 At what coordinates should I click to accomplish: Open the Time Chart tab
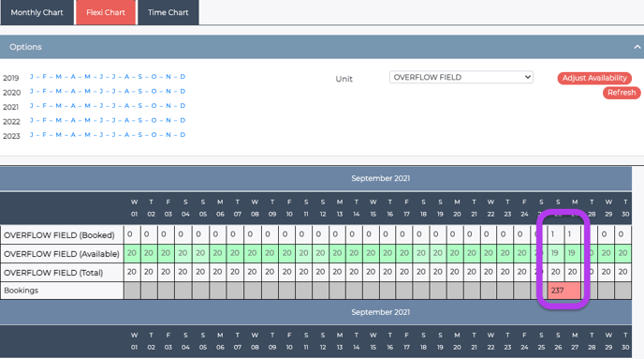click(168, 12)
